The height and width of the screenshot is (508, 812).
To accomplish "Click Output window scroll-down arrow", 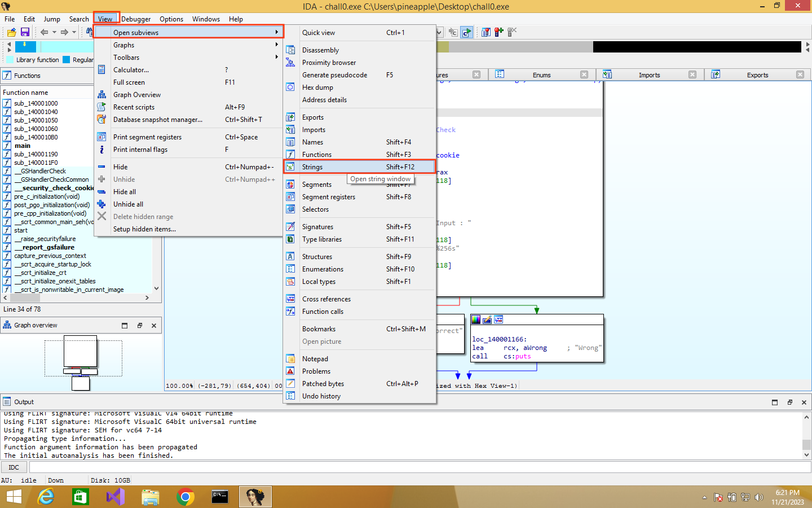I will tap(806, 454).
